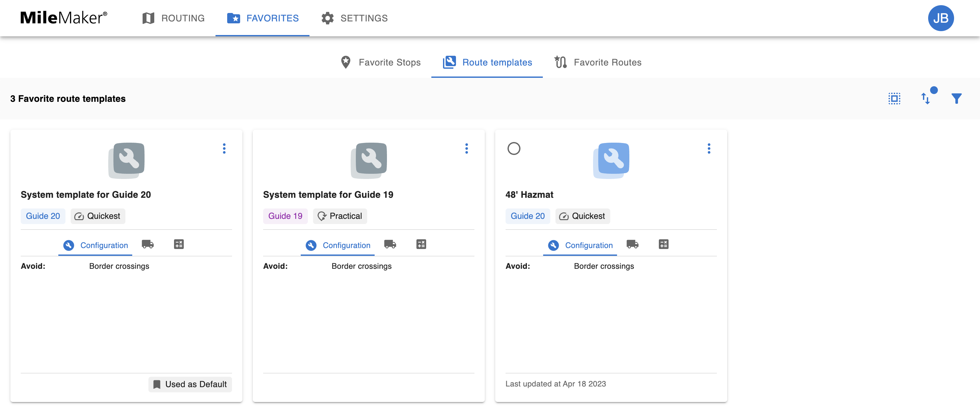Open calculator costs tab on Guide 20 system template
This screenshot has height=415, width=980.
tap(179, 244)
